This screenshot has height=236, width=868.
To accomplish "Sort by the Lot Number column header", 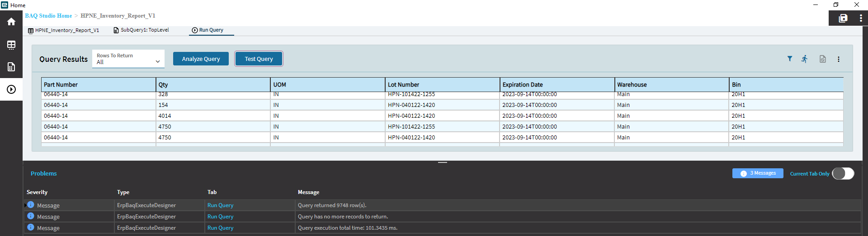I will click(x=443, y=84).
